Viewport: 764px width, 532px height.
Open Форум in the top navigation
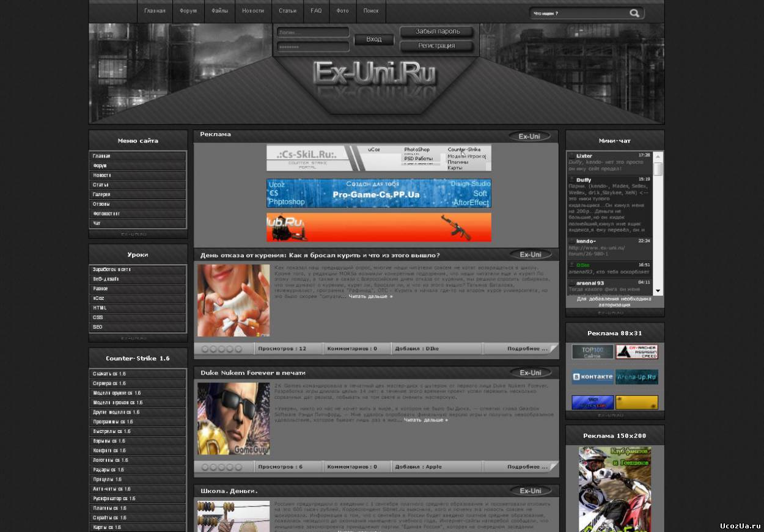point(188,11)
